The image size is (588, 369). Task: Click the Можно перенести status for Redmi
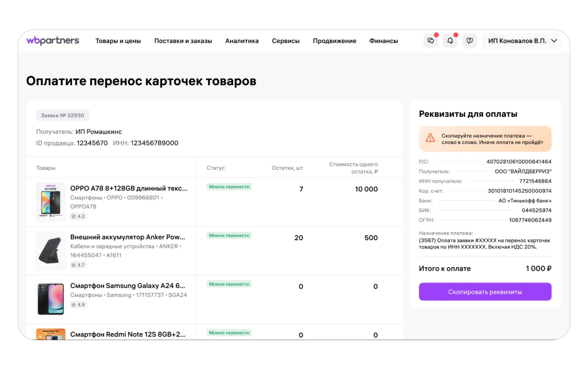coord(229,333)
